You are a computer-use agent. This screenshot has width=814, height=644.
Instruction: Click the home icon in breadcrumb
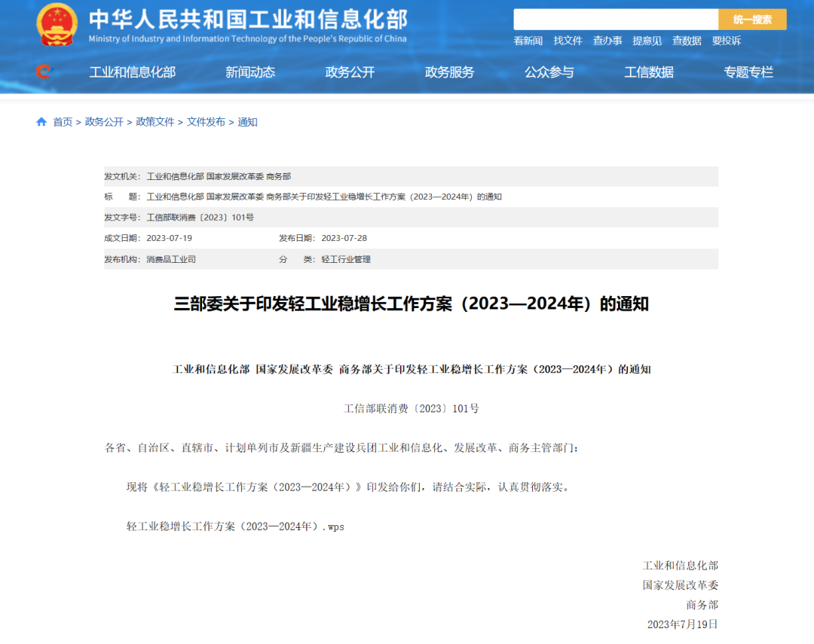pos(41,122)
